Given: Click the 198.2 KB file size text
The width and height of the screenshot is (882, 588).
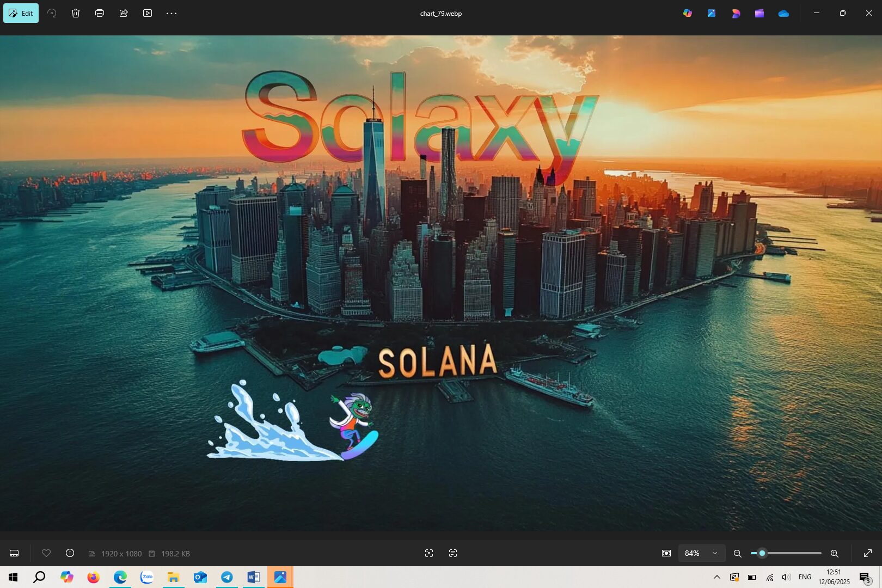Looking at the screenshot, I should tap(175, 554).
